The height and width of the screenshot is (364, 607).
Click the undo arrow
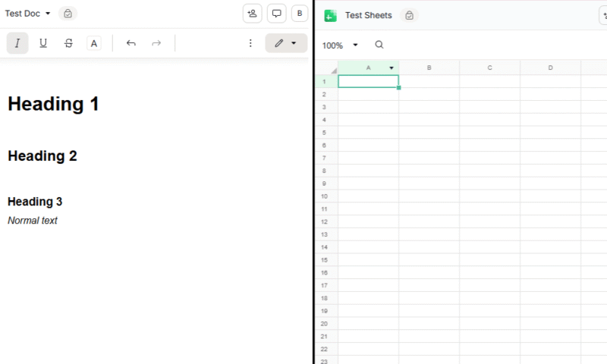pyautogui.click(x=131, y=43)
